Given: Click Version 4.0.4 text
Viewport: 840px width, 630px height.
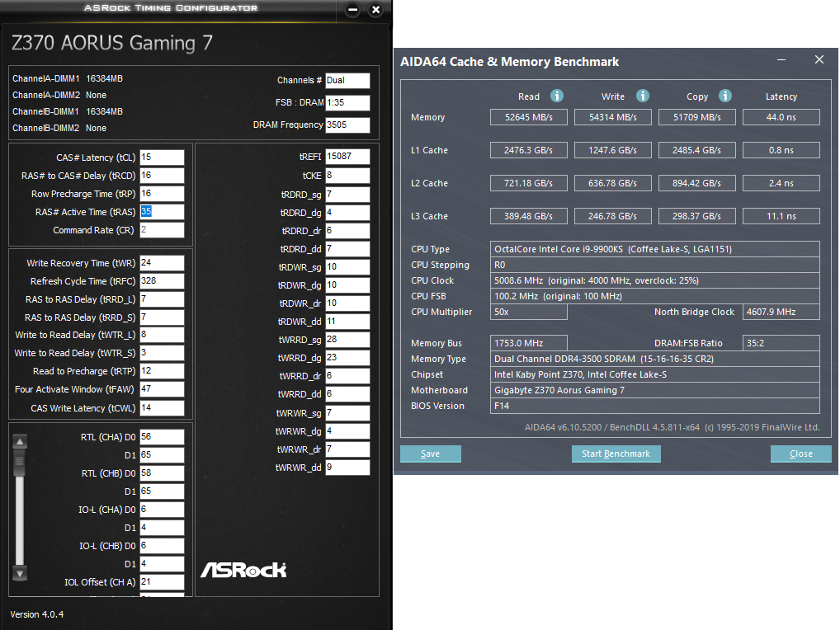Looking at the screenshot, I should click(37, 614).
